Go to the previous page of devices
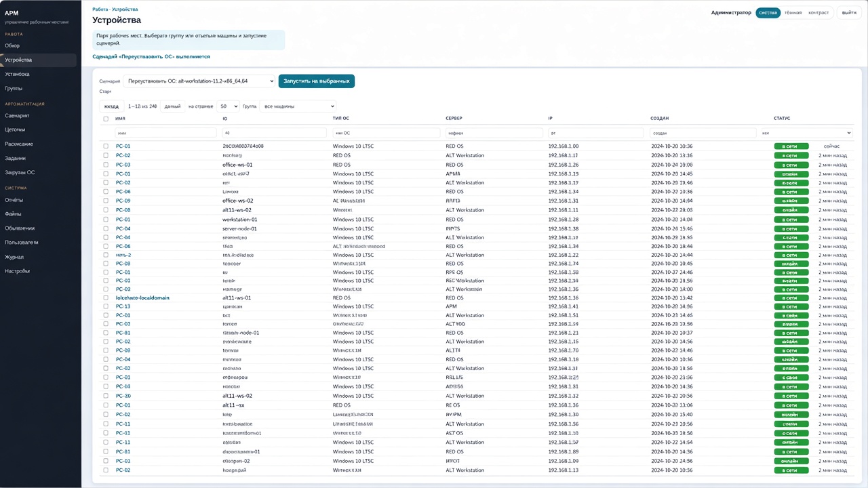 [x=111, y=106]
